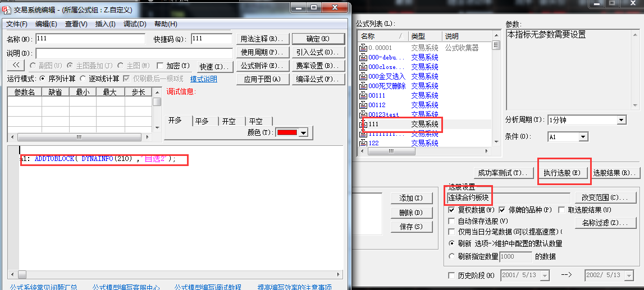Select 刷新指定数量 radio button
The width and height of the screenshot is (644, 290).
(x=452, y=256)
